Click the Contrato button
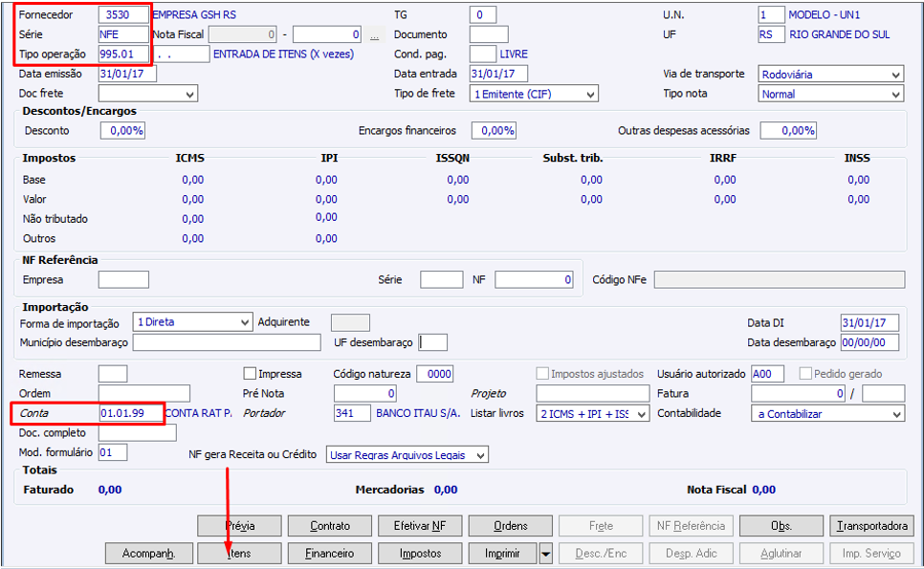 (x=330, y=526)
